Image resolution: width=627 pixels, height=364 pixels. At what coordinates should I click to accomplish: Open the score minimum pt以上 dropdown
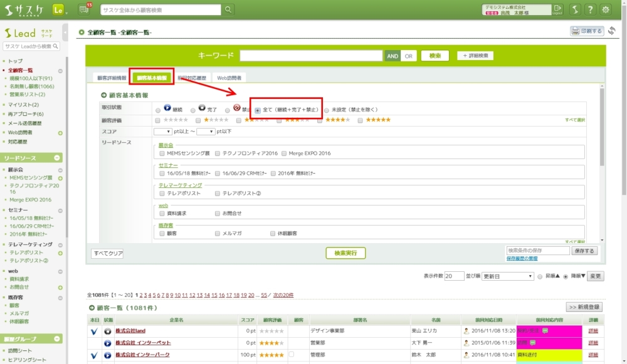point(163,132)
